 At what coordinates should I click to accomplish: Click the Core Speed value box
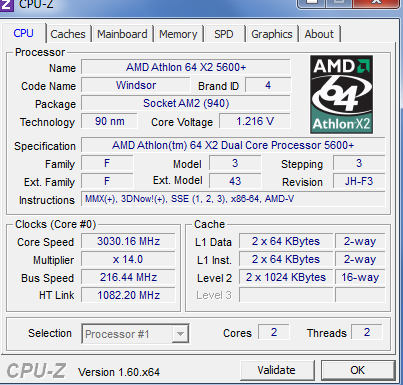click(x=128, y=241)
